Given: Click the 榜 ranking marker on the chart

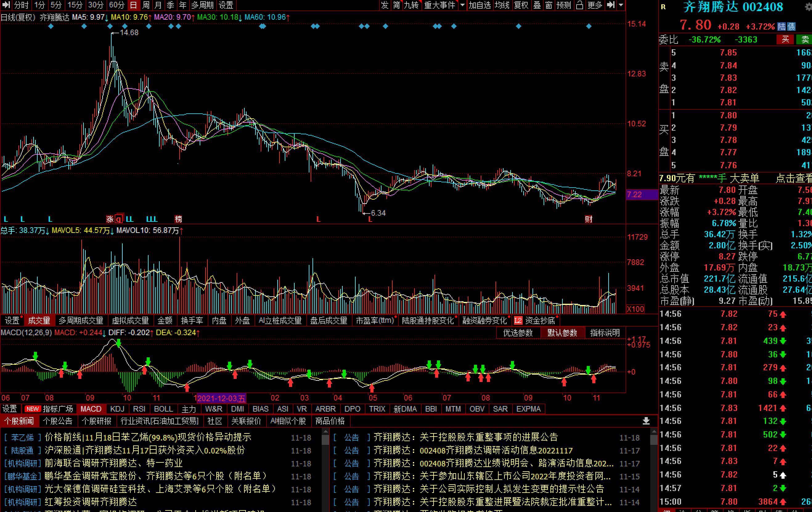Looking at the screenshot, I should 178,219.
